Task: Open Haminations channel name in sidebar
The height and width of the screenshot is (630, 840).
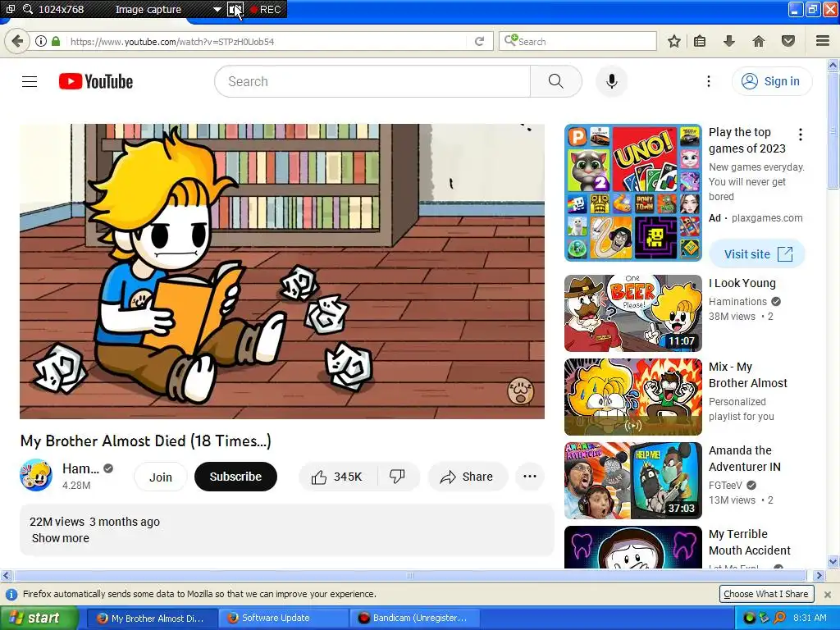Action: (x=737, y=302)
